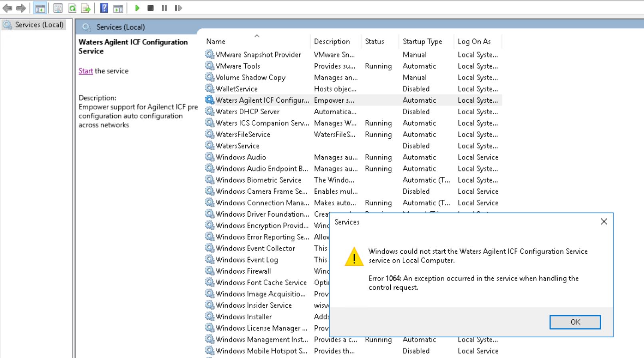The height and width of the screenshot is (358, 644).
Task: Select Windows Connection Mana... row
Action: 353,203
